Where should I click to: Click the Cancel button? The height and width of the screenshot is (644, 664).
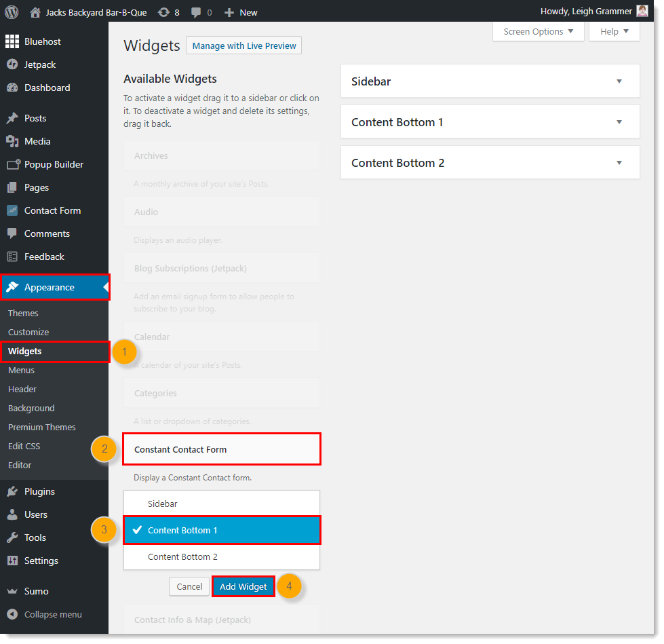(189, 586)
